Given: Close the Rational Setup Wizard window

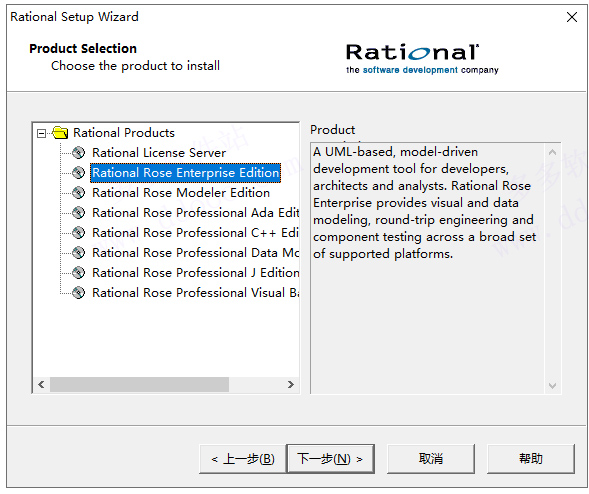Looking at the screenshot, I should (x=572, y=17).
